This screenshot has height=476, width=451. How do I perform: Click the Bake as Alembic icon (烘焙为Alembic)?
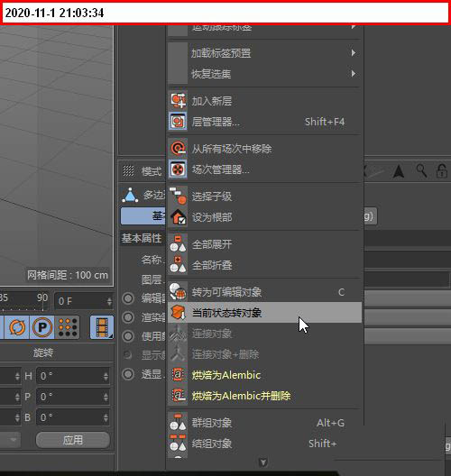(178, 375)
